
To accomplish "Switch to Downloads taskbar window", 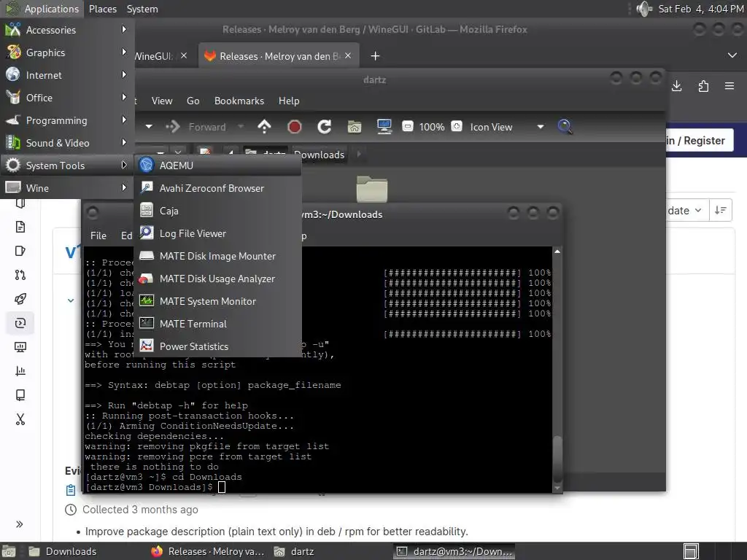I will [63, 551].
